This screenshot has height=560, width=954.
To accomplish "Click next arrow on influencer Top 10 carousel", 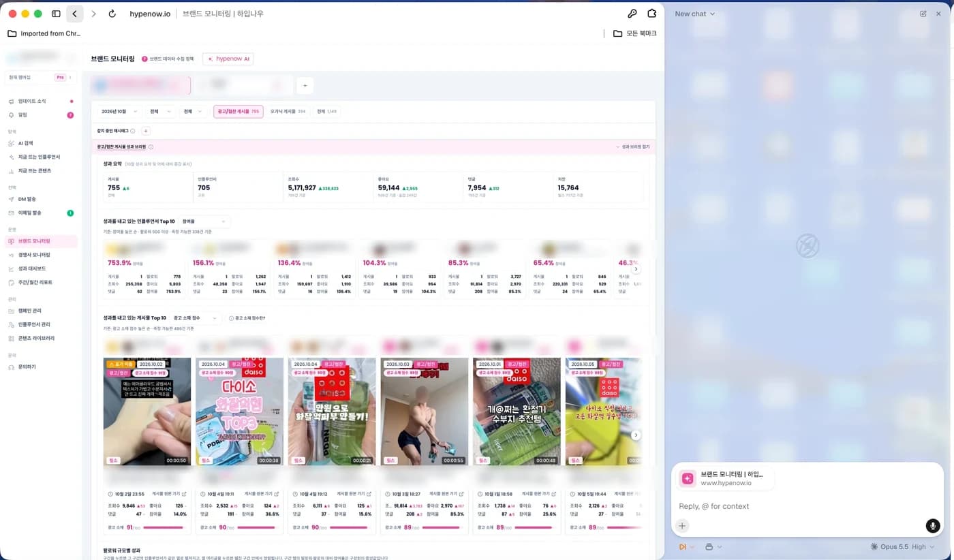I will click(636, 269).
